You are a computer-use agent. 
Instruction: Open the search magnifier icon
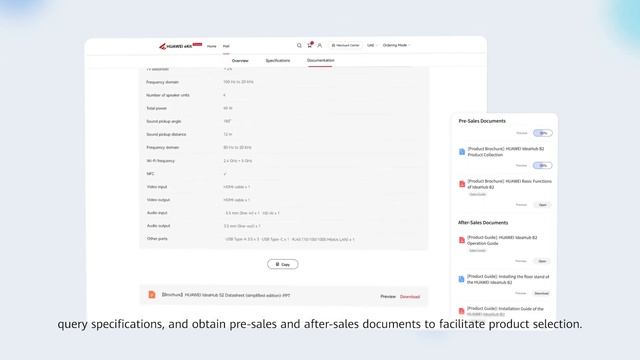click(299, 45)
